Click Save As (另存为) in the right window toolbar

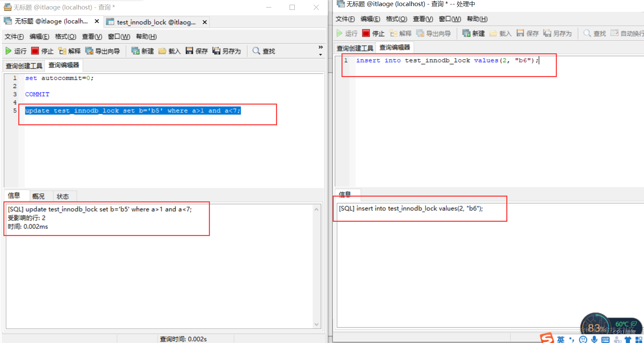pyautogui.click(x=558, y=33)
